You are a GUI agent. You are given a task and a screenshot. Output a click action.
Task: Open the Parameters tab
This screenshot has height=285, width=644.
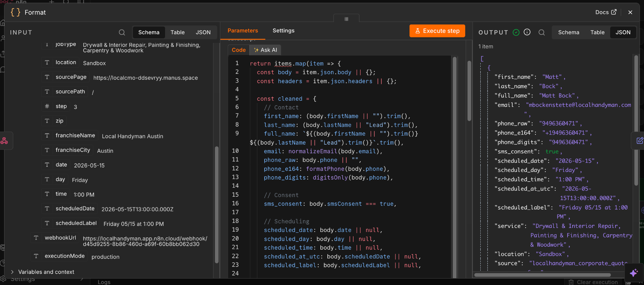[243, 31]
